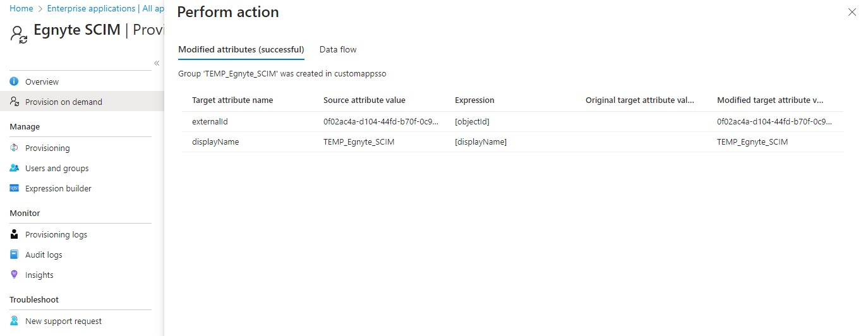This screenshot has width=868, height=336.
Task: Click Expression column header
Action: point(474,100)
